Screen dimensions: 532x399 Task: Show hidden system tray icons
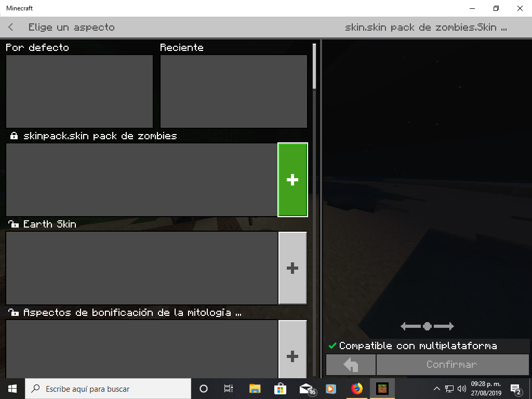pyautogui.click(x=437, y=389)
